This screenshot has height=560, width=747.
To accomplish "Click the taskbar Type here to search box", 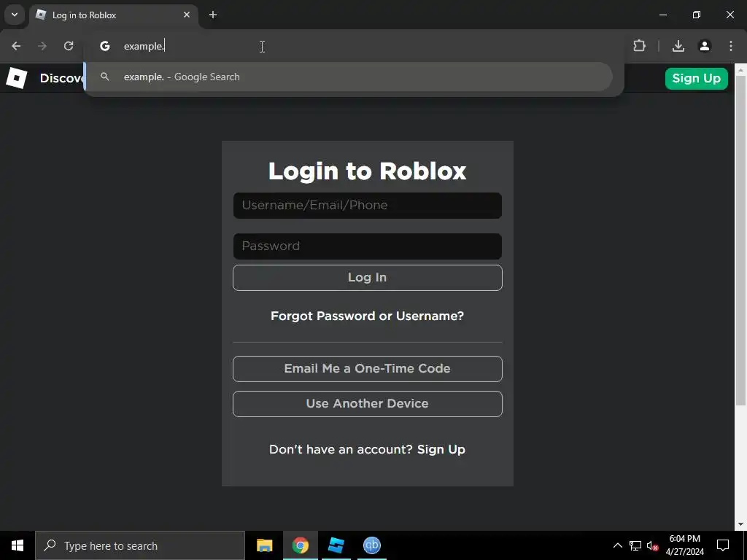I will pos(140,545).
